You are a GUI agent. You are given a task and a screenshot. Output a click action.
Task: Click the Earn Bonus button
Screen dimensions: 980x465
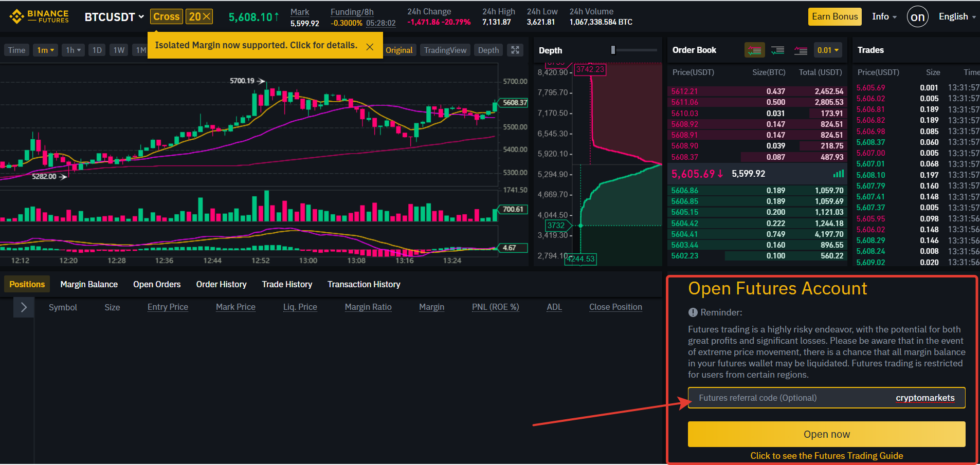835,16
